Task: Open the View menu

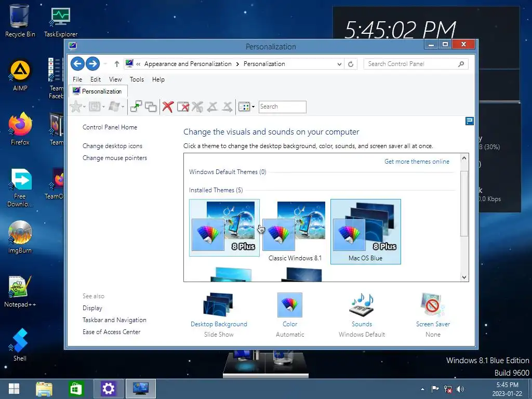Action: pos(115,79)
